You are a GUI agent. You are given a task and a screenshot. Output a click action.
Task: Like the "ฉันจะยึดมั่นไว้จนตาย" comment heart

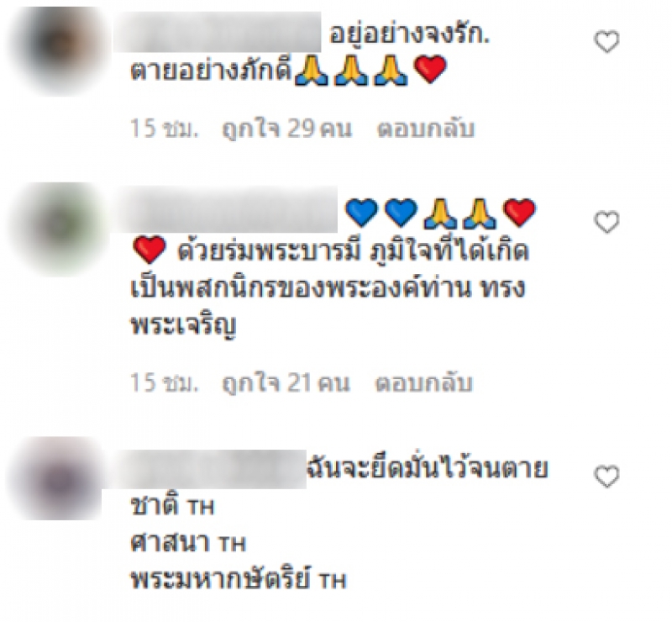click(606, 477)
